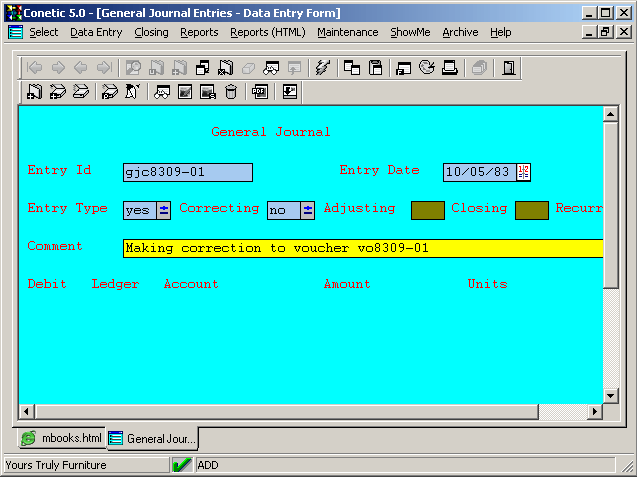Click the trash can delete icon
Image resolution: width=637 pixels, height=477 pixels.
(x=231, y=93)
